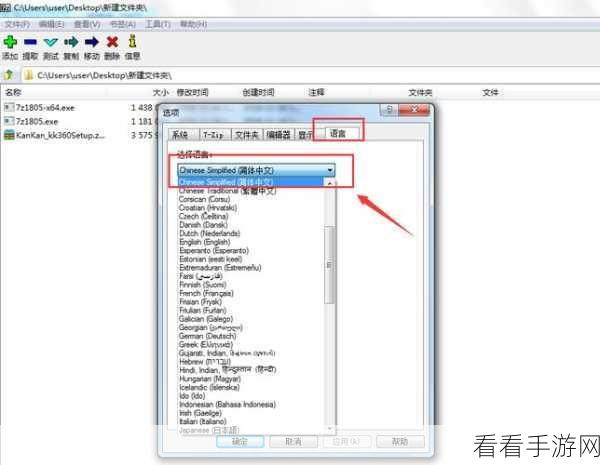The width and height of the screenshot is (600, 465).
Task: Click the language list scrollbar thumb
Action: coord(329,265)
